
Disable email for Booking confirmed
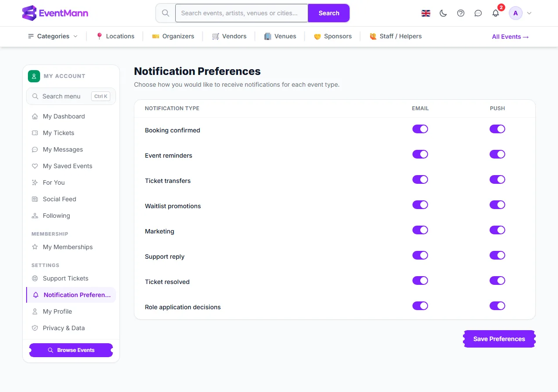(420, 129)
